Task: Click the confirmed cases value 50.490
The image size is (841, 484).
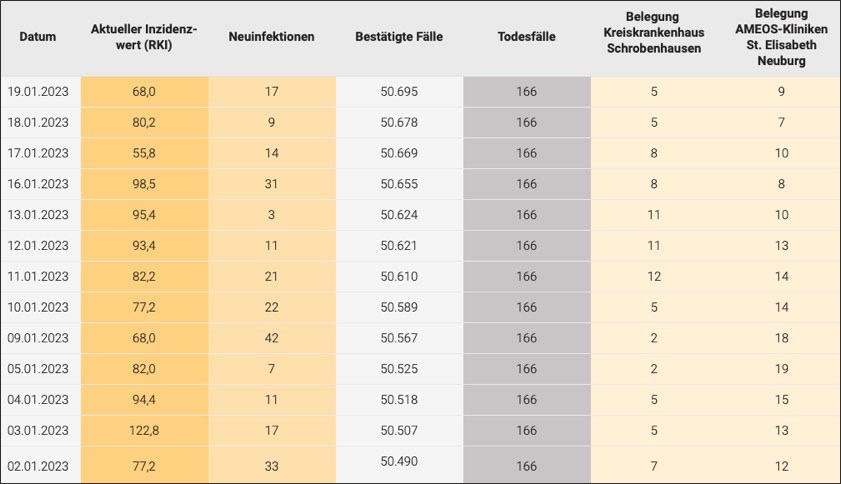Action: [399, 462]
